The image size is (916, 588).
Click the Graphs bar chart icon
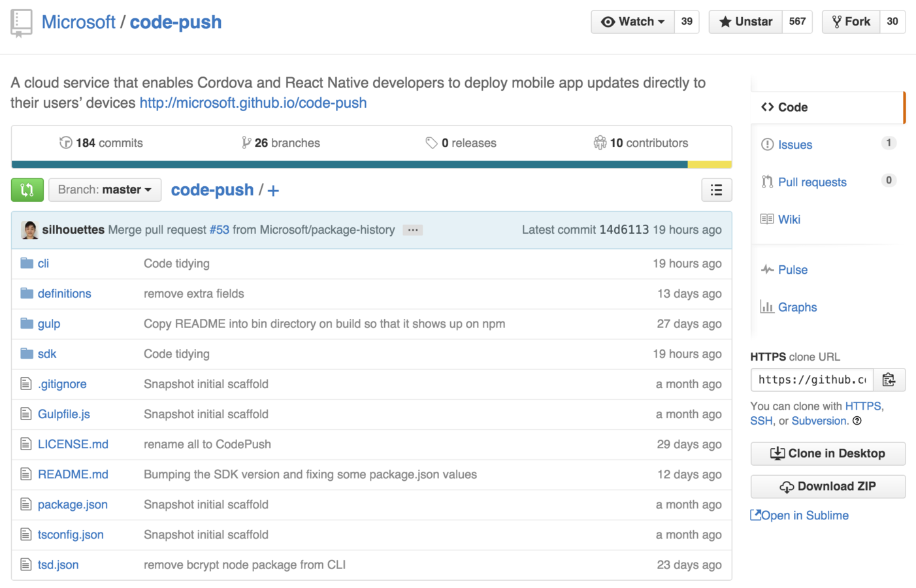[767, 306]
